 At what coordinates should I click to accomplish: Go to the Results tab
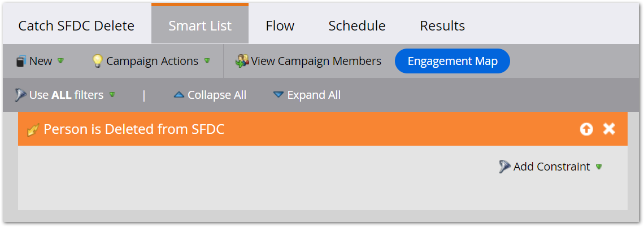442,26
